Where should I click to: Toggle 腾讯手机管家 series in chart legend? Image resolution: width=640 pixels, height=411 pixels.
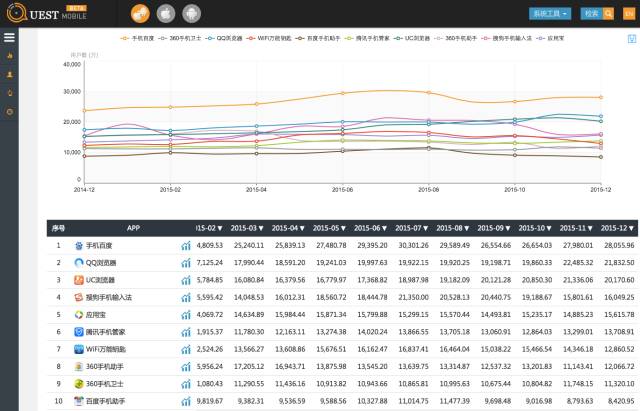point(367,38)
